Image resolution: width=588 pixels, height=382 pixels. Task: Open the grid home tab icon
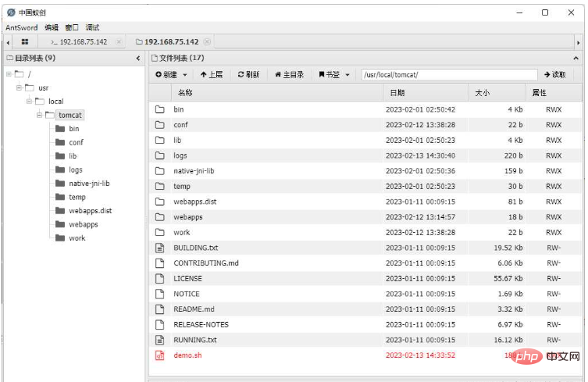click(x=25, y=42)
